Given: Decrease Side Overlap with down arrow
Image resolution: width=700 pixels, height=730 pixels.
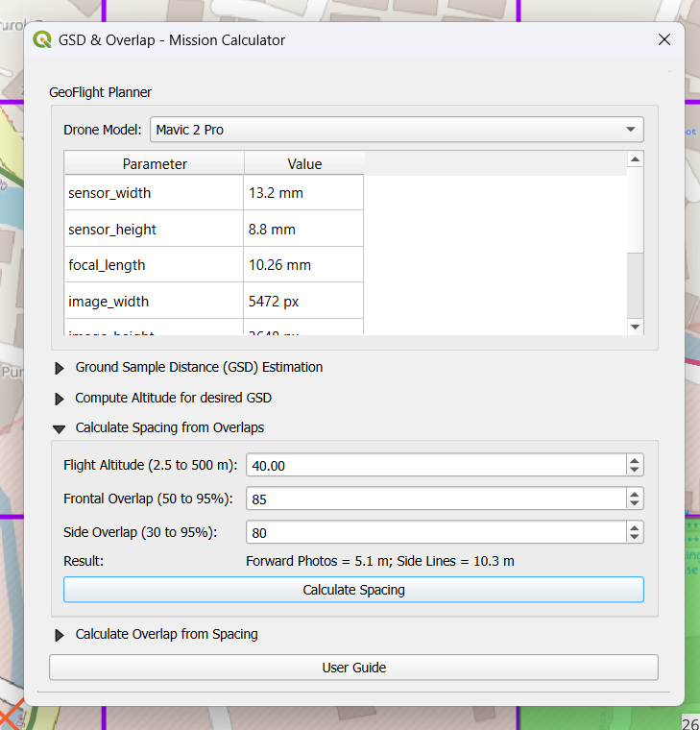Looking at the screenshot, I should pos(634,538).
